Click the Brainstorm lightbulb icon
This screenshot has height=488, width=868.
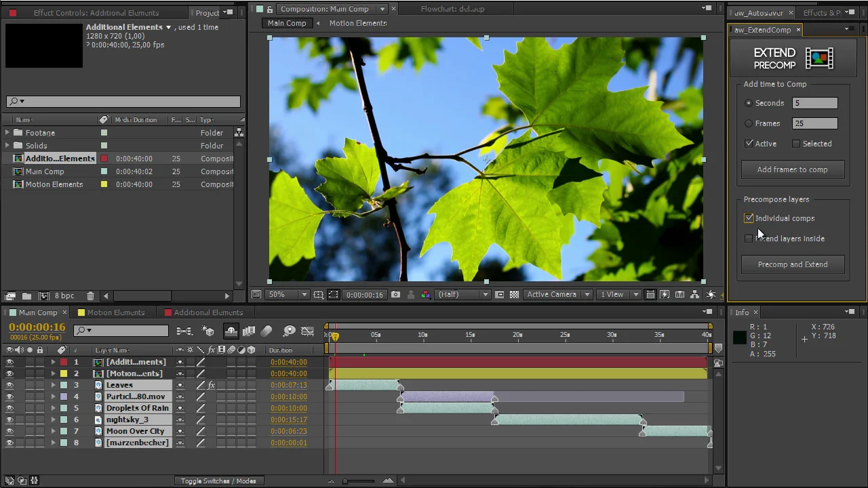290,331
